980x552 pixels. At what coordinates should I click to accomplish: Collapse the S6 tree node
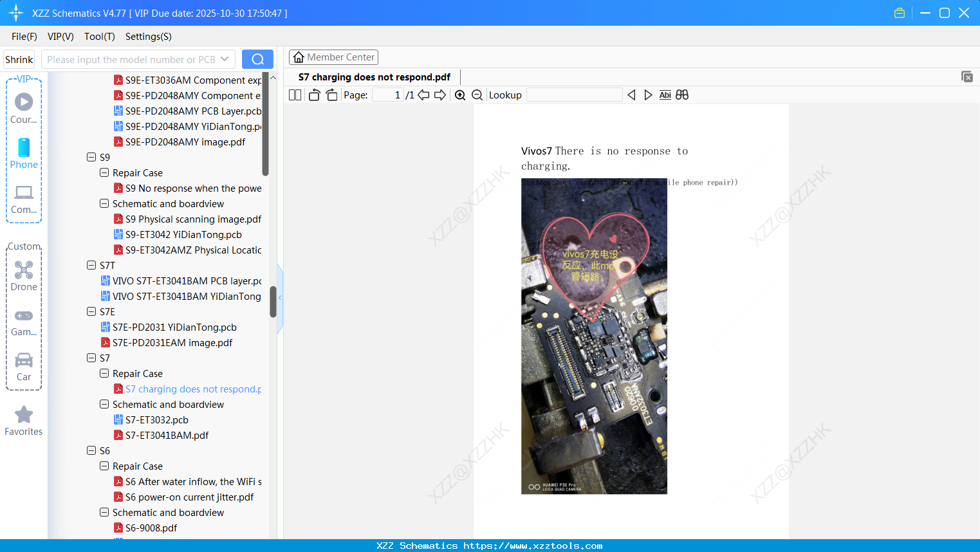point(91,450)
